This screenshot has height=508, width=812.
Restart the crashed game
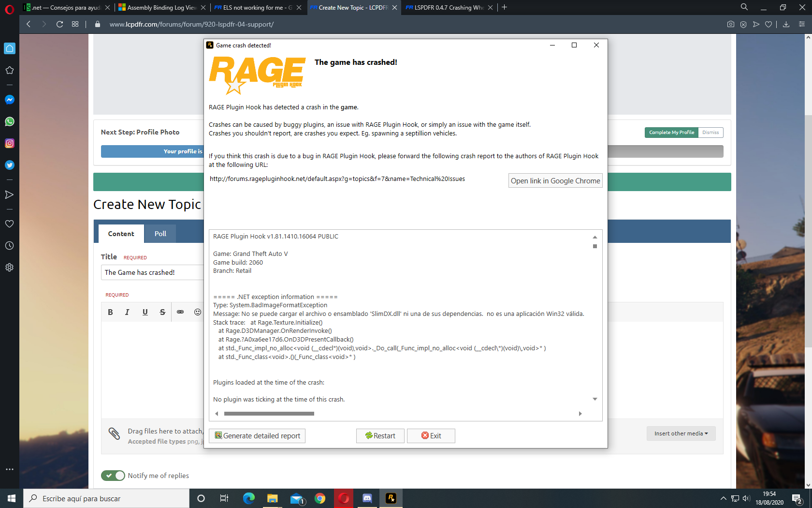380,436
